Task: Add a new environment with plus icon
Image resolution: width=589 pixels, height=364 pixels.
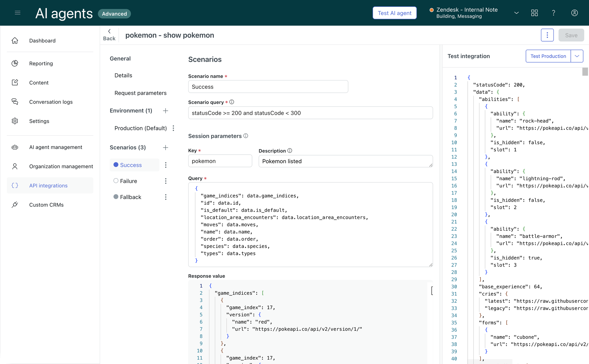Action: (166, 111)
